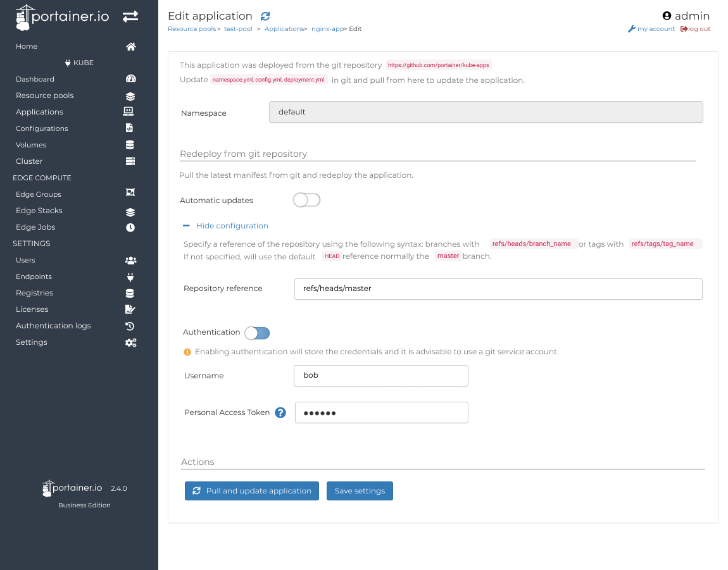Follow the test-pool breadcrumb link
This screenshot has height=570, width=728.
click(x=238, y=28)
